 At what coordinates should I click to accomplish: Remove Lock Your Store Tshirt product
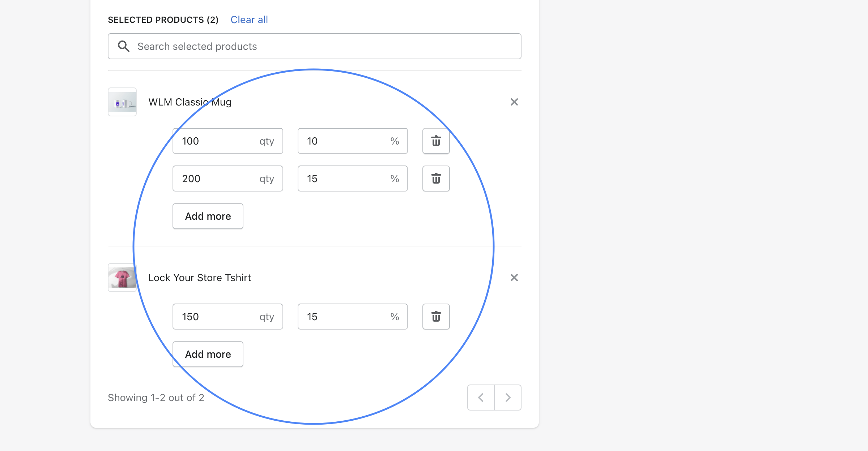pyautogui.click(x=514, y=278)
